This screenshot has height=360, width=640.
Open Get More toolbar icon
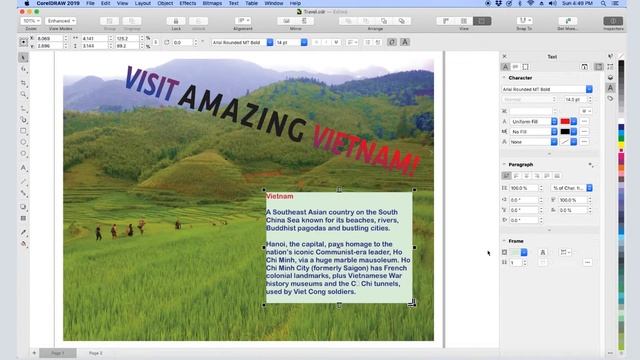click(x=568, y=21)
